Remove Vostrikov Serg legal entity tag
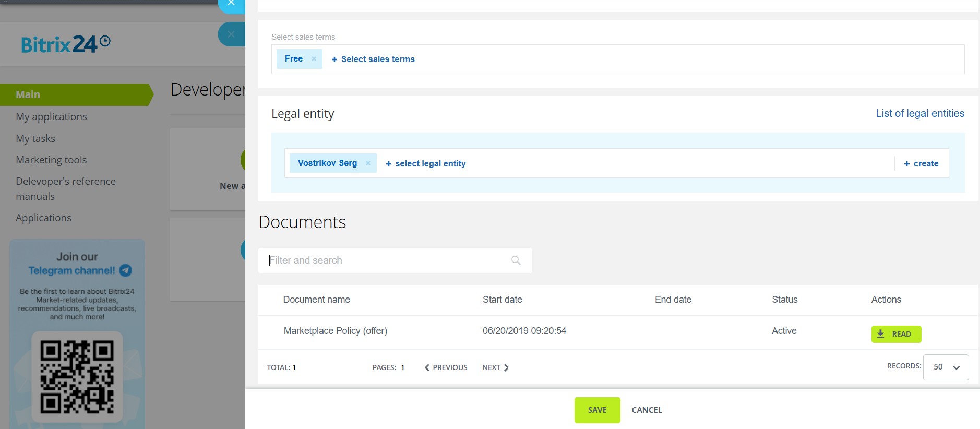 coord(368,163)
